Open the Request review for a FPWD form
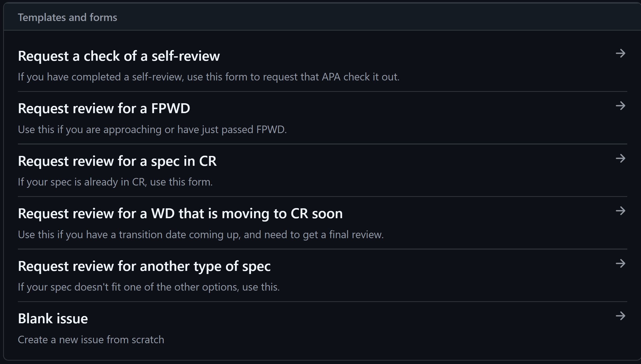641x364 pixels. [104, 108]
